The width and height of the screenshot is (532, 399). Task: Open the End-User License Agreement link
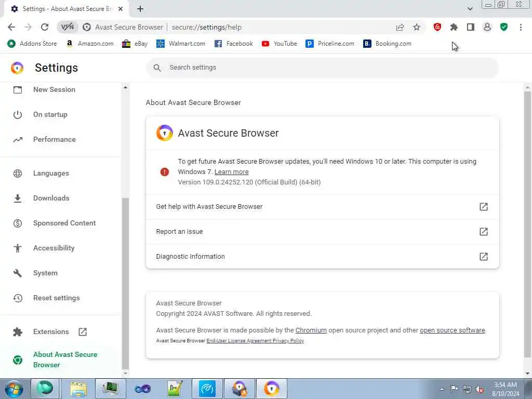239,341
